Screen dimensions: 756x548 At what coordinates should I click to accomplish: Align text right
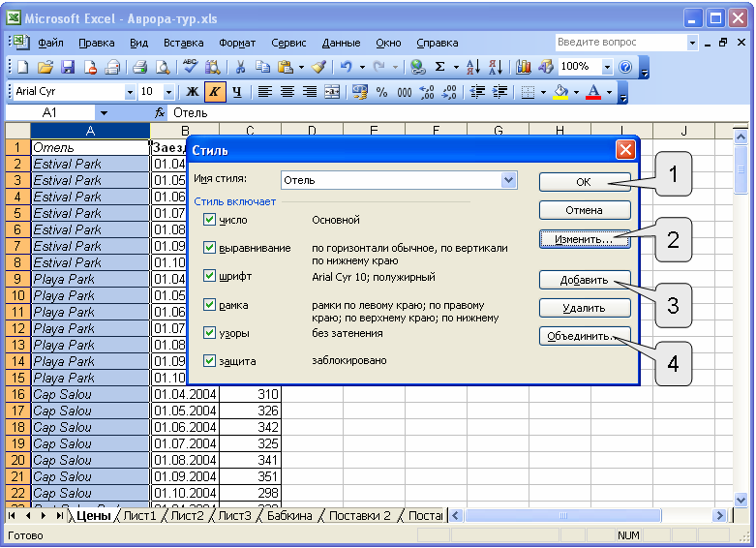[x=310, y=92]
